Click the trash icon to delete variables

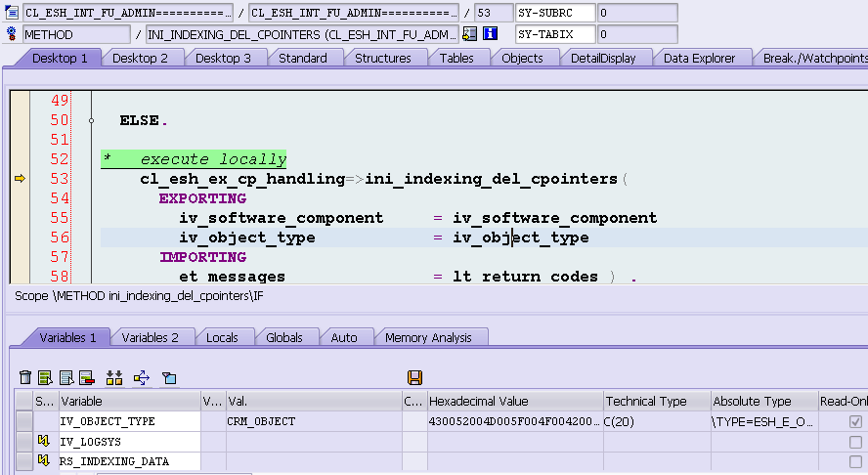point(24,377)
